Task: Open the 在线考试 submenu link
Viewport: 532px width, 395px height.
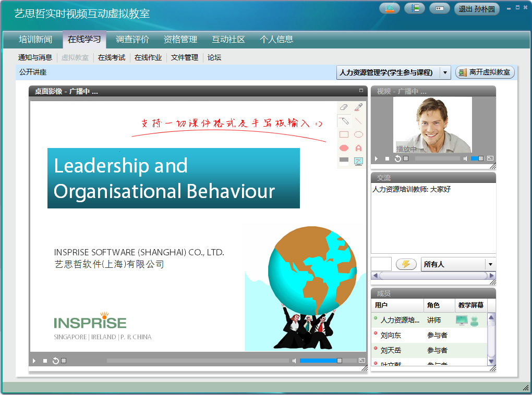Action: (x=112, y=58)
